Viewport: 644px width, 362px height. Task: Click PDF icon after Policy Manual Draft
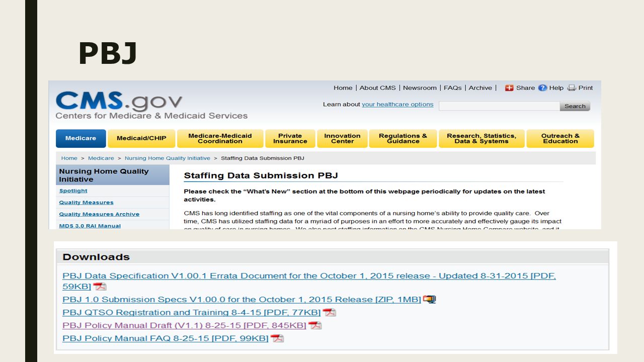[315, 325]
